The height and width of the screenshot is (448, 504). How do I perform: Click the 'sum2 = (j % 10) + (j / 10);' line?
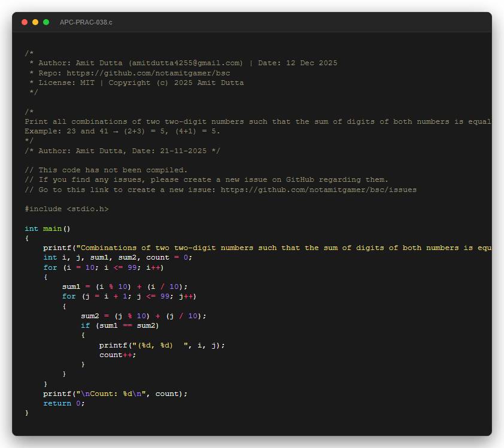click(x=143, y=316)
